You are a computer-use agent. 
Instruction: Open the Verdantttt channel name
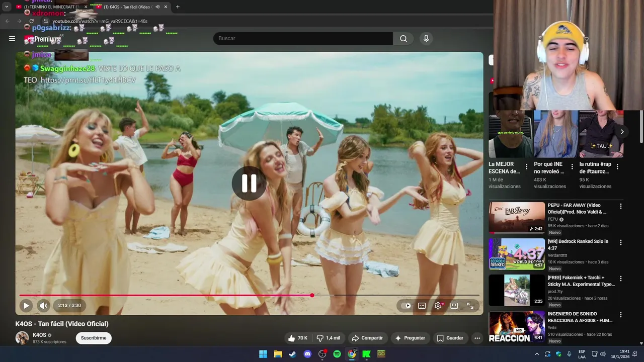(557, 255)
